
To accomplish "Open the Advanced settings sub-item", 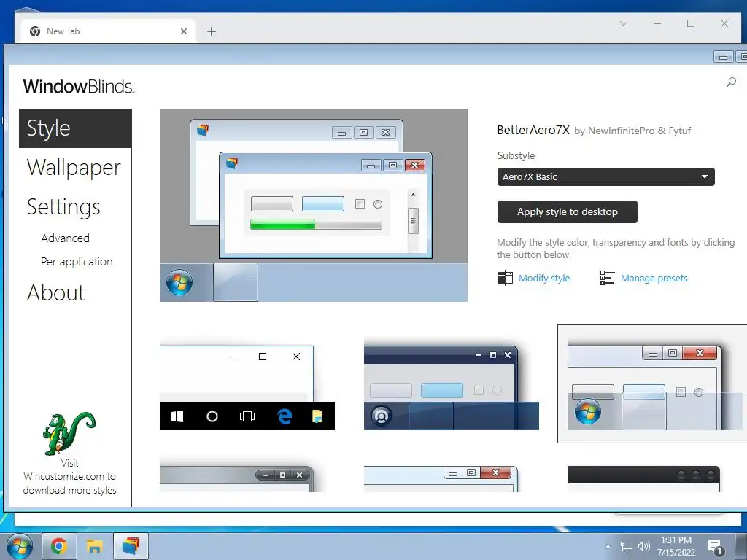I will pyautogui.click(x=65, y=238).
